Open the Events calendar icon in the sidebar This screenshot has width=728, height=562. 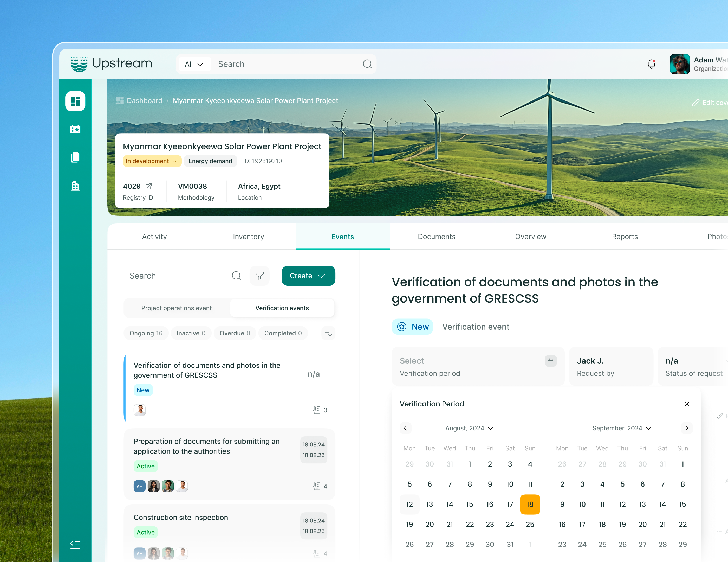(75, 129)
